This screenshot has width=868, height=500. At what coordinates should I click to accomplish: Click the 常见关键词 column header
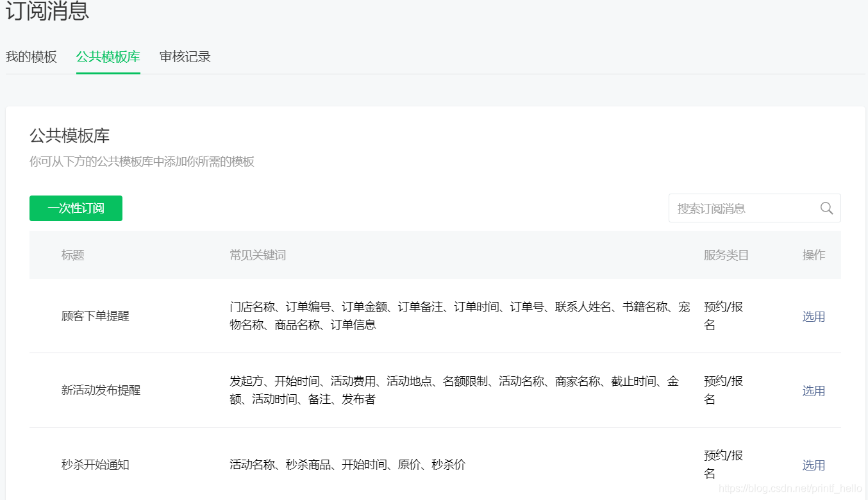pos(258,255)
